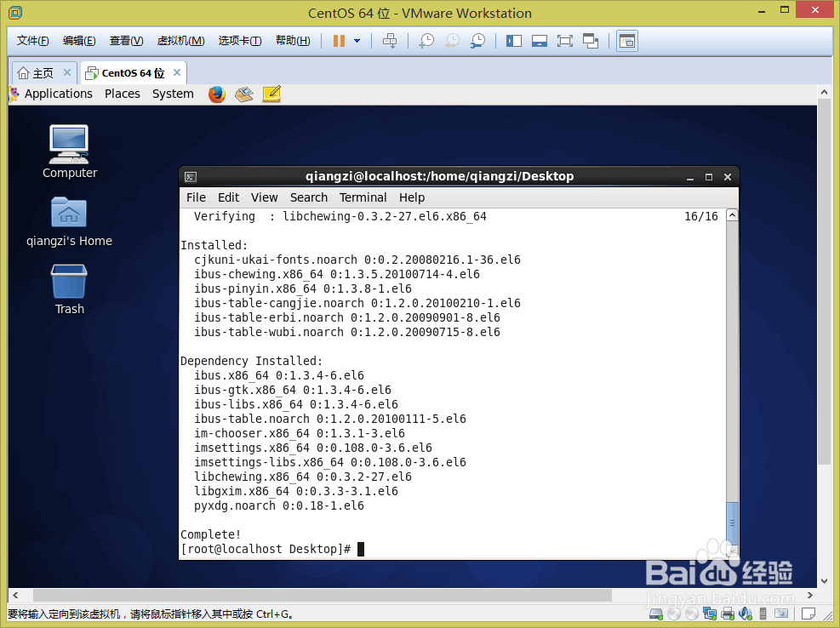Switch to Unity mode
Screen dimensions: 840x628
coord(591,41)
